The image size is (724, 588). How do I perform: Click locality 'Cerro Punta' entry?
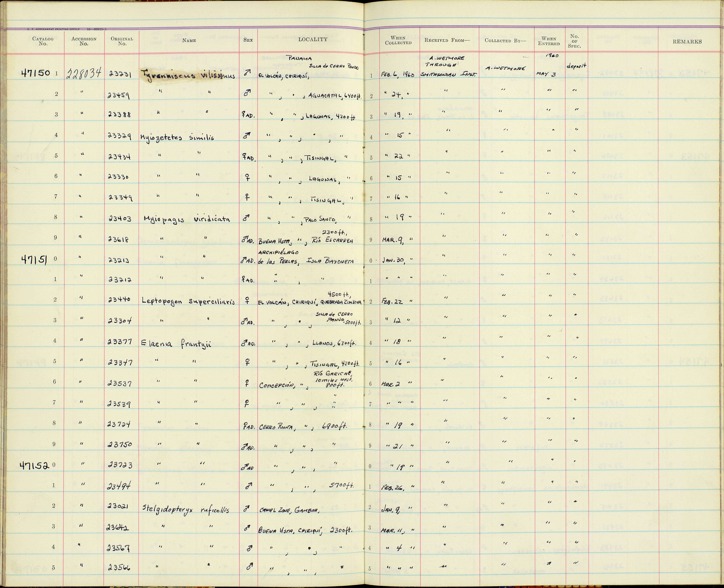click(277, 427)
